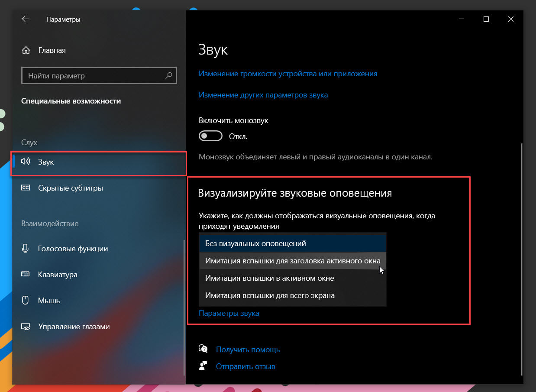The width and height of the screenshot is (536, 392).
Task: Open Изменение громкости устройства или приложения link
Action: pyautogui.click(x=288, y=74)
